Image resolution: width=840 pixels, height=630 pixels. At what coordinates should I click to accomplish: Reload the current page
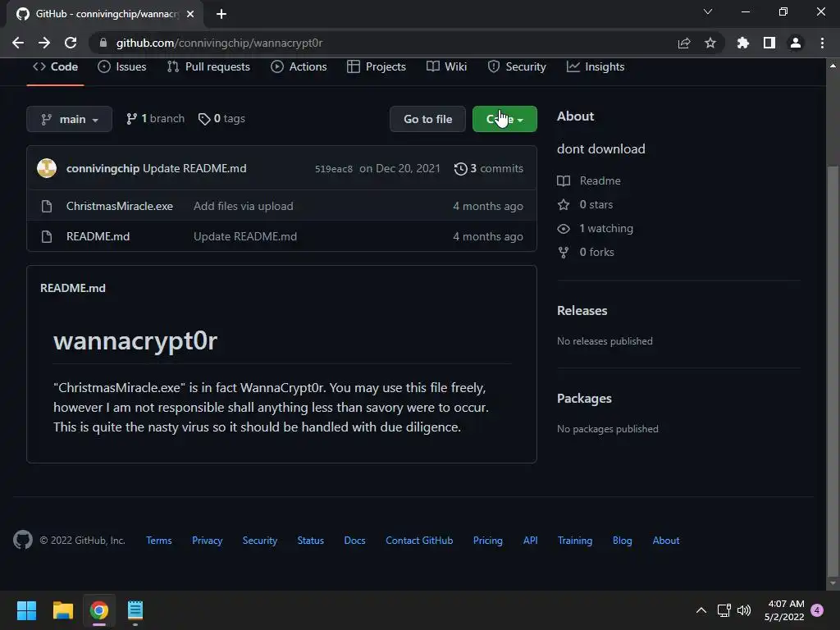71,43
